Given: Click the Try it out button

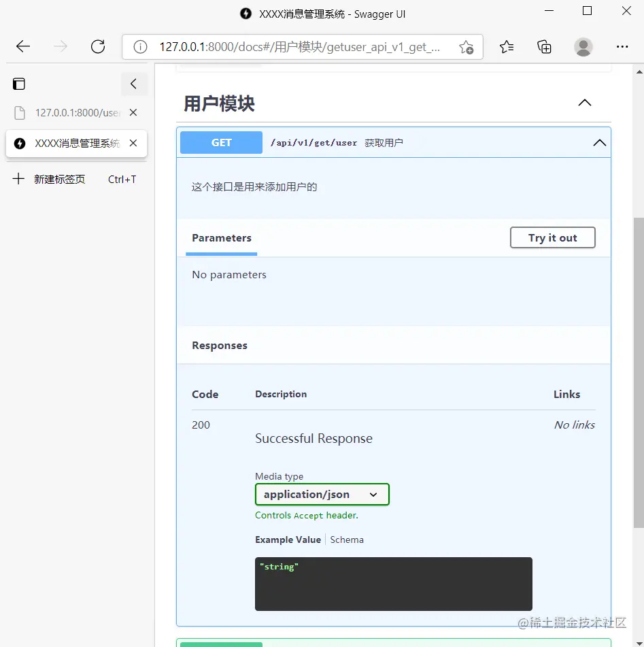Looking at the screenshot, I should pos(552,237).
